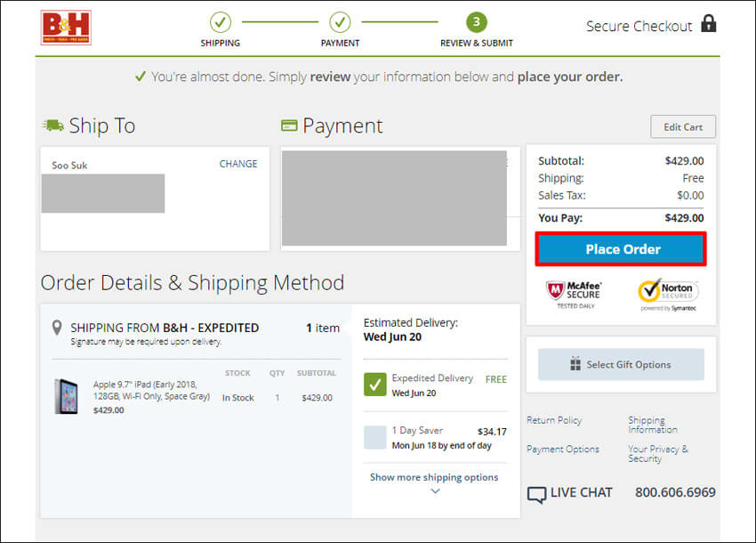Click the Review & Submit step 3 circle
Image resolution: width=756 pixels, height=543 pixels.
[477, 22]
